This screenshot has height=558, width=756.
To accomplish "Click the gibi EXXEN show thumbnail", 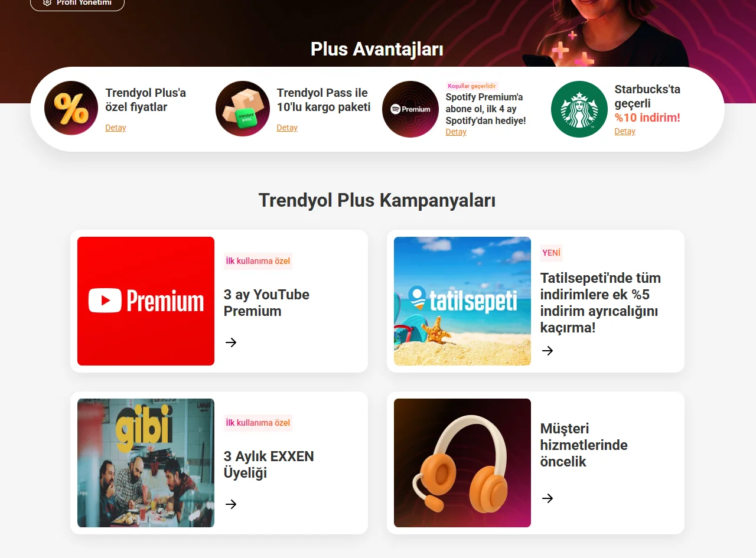I will [x=146, y=463].
